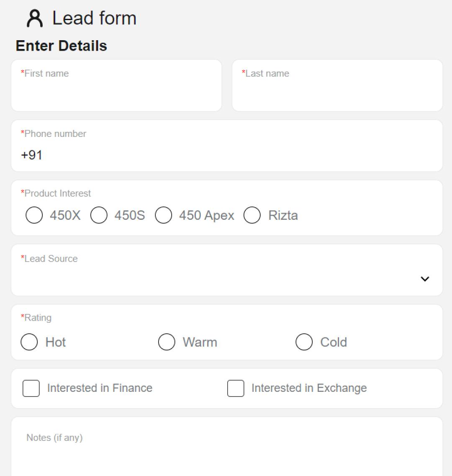Select the 450X product option

pyautogui.click(x=34, y=215)
